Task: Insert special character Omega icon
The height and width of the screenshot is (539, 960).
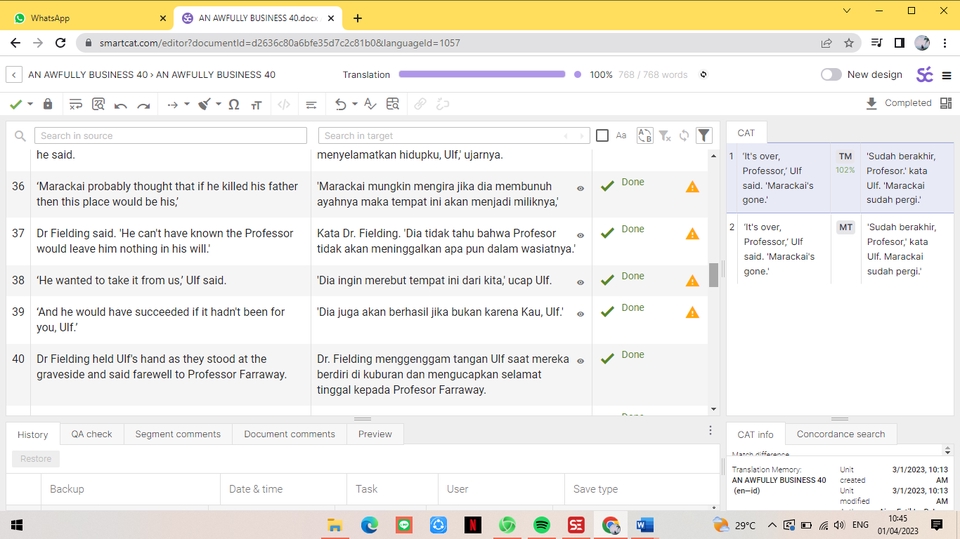Action: click(x=234, y=105)
